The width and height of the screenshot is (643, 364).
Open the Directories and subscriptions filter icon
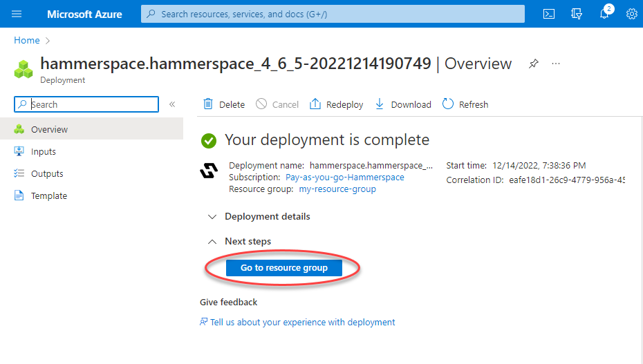(576, 14)
